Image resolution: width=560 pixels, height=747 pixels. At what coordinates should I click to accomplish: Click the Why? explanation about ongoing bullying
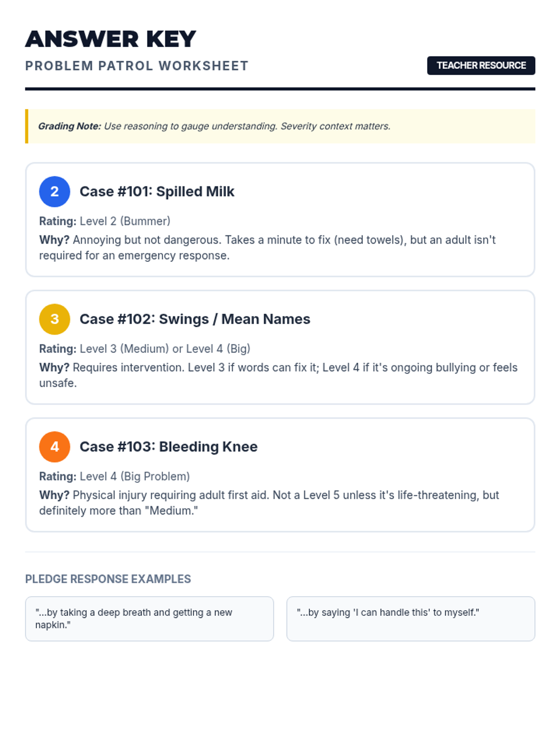pos(278,375)
